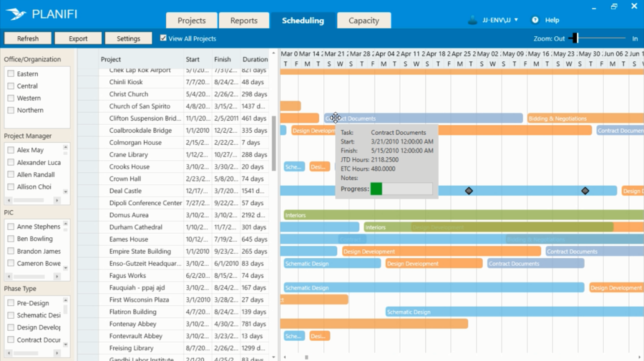Image resolution: width=644 pixels, height=361 pixels.
Task: Select the Flatiron Building project row
Action: pyautogui.click(x=173, y=312)
